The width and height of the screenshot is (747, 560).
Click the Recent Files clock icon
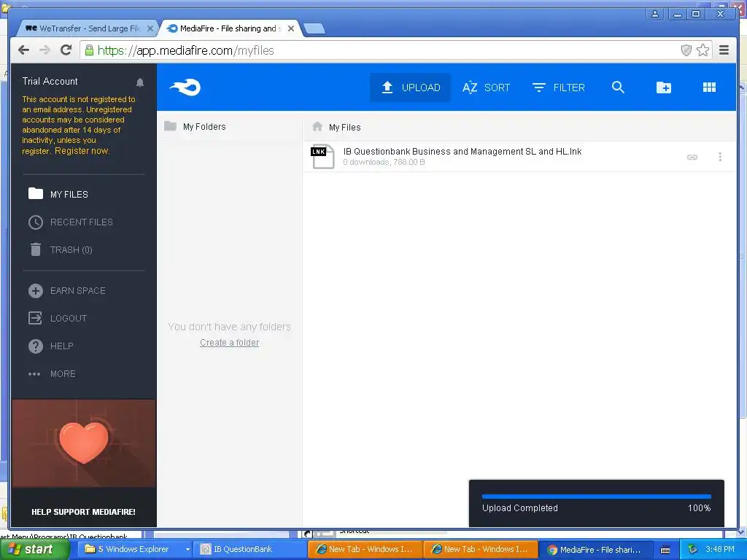click(35, 222)
